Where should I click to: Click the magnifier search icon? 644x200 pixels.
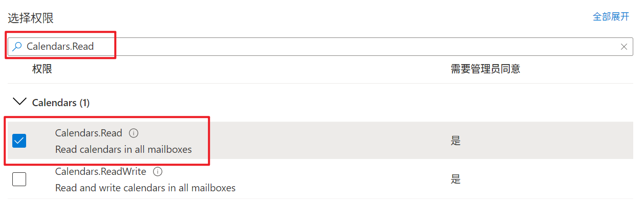tap(17, 47)
